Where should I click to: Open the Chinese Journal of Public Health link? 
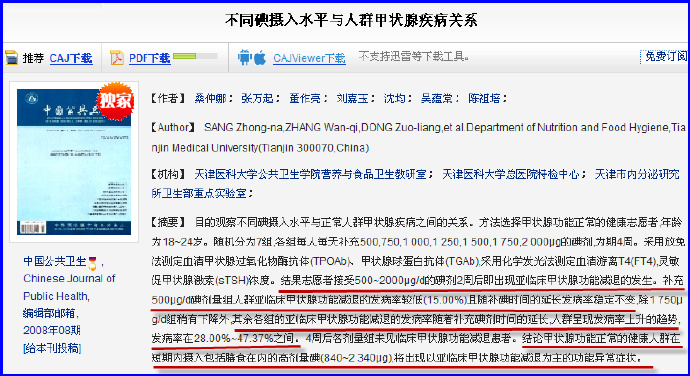tap(69, 287)
